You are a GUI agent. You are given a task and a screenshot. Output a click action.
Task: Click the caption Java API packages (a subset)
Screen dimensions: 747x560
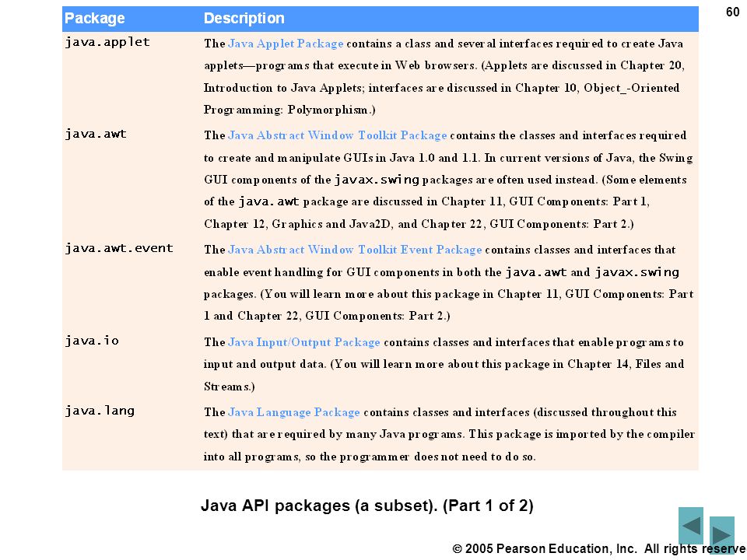366,506
